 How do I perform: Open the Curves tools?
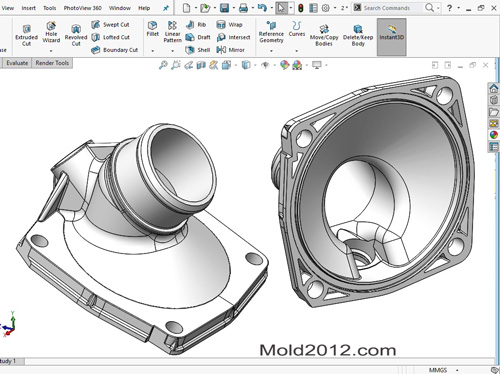click(x=297, y=29)
